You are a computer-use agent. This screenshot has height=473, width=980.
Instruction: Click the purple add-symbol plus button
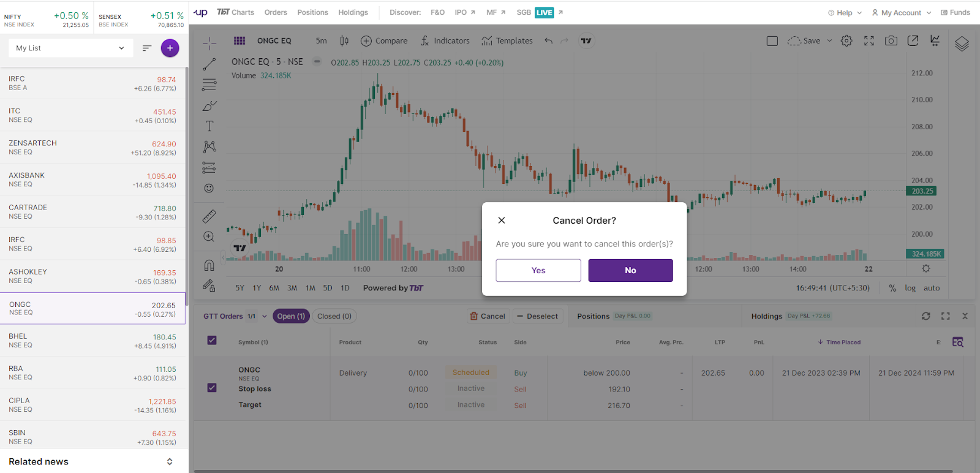tap(170, 48)
